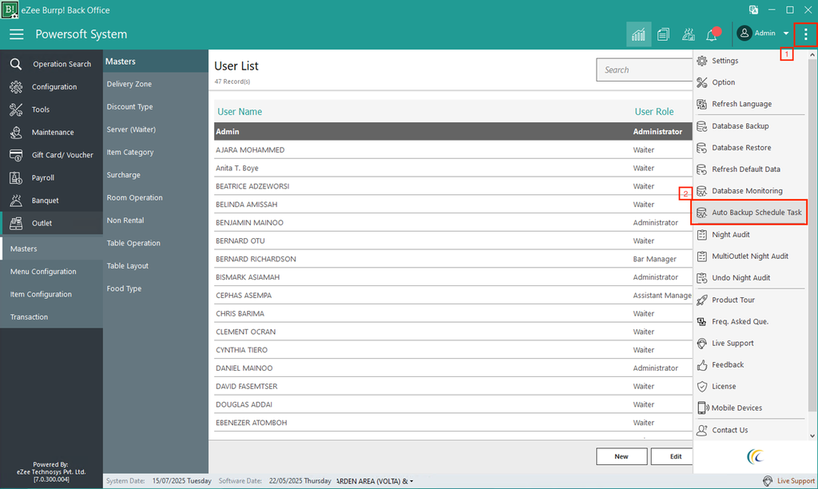Open Delivery Zone under Masters
Image resolution: width=818 pixels, height=489 pixels.
(129, 84)
